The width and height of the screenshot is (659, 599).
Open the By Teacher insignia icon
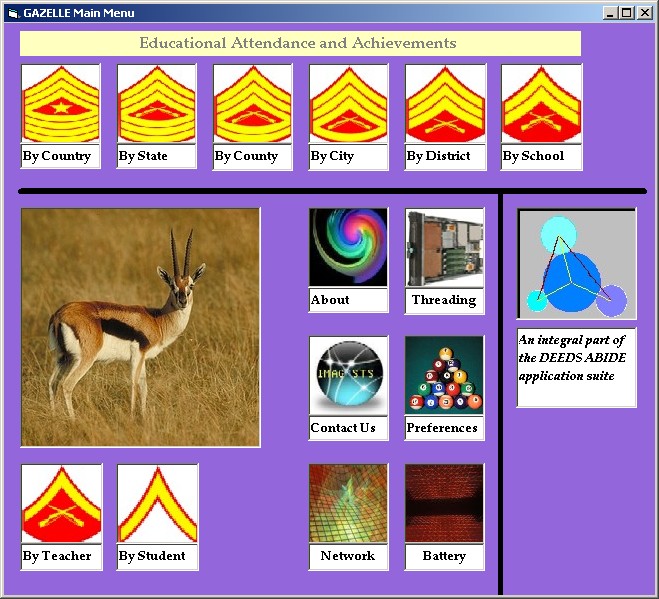tap(61, 504)
